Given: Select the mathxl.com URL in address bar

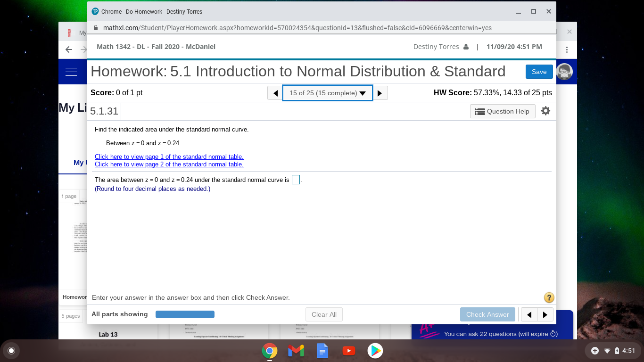Looking at the screenshot, I should pos(297,28).
